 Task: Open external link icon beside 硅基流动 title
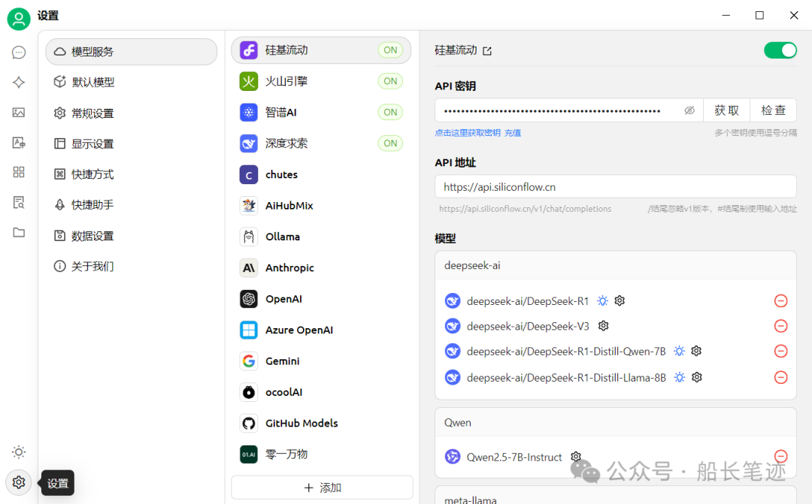[x=486, y=51]
